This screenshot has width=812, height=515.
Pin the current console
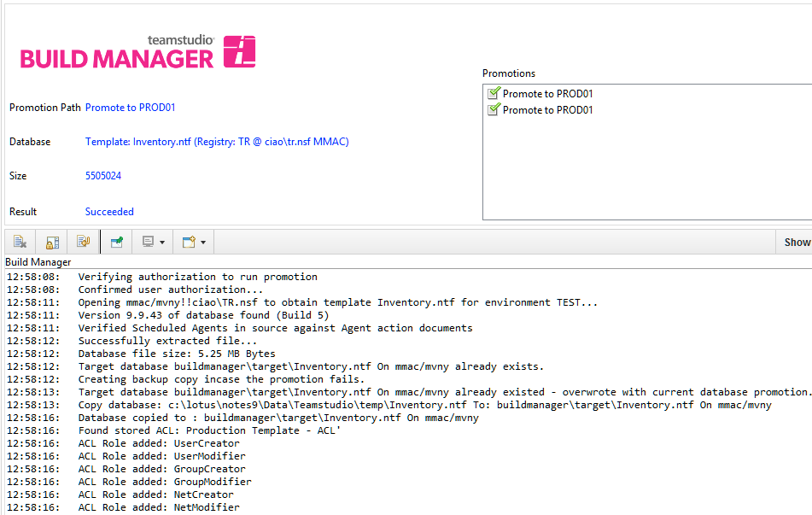pyautogui.click(x=117, y=242)
